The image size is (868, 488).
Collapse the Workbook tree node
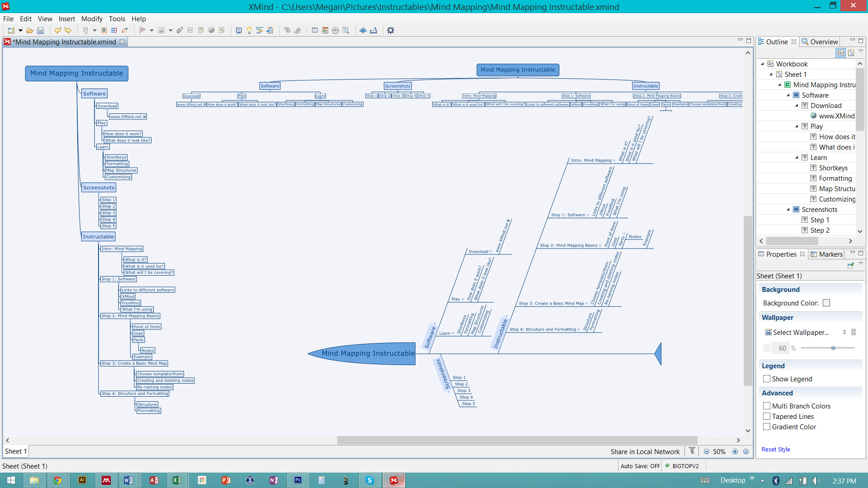click(762, 64)
